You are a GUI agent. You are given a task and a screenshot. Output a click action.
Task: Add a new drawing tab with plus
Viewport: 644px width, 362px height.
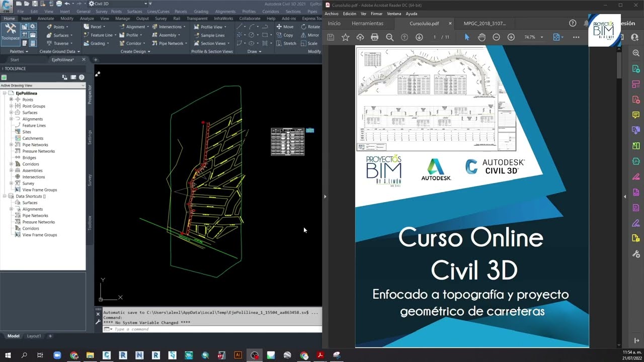point(96,60)
